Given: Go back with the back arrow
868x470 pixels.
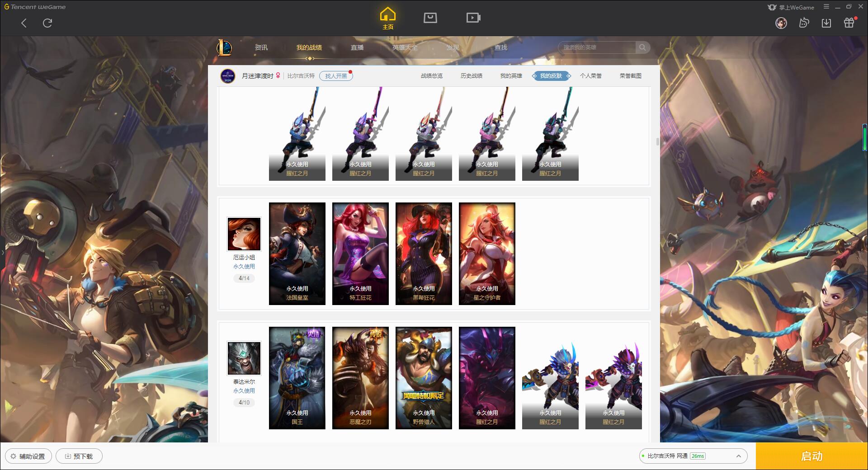Looking at the screenshot, I should (x=24, y=23).
